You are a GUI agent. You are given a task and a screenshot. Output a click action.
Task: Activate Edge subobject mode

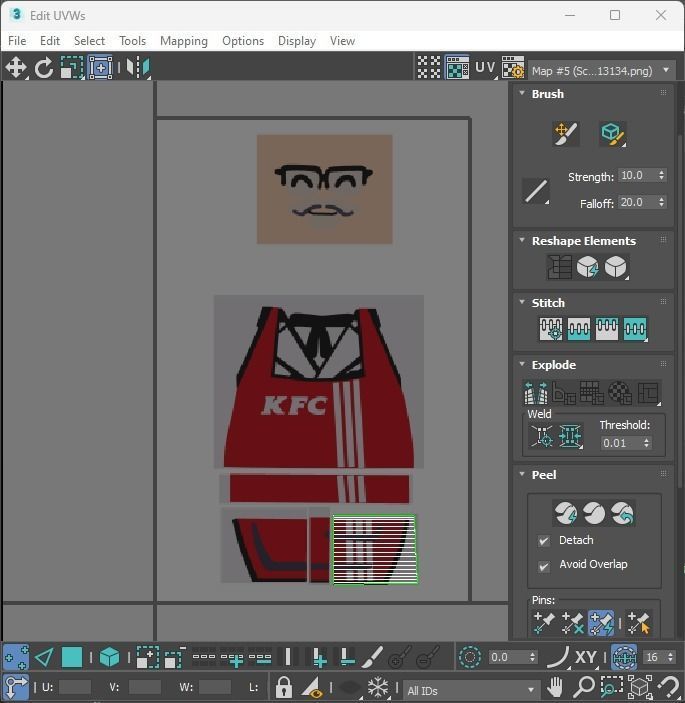click(44, 658)
